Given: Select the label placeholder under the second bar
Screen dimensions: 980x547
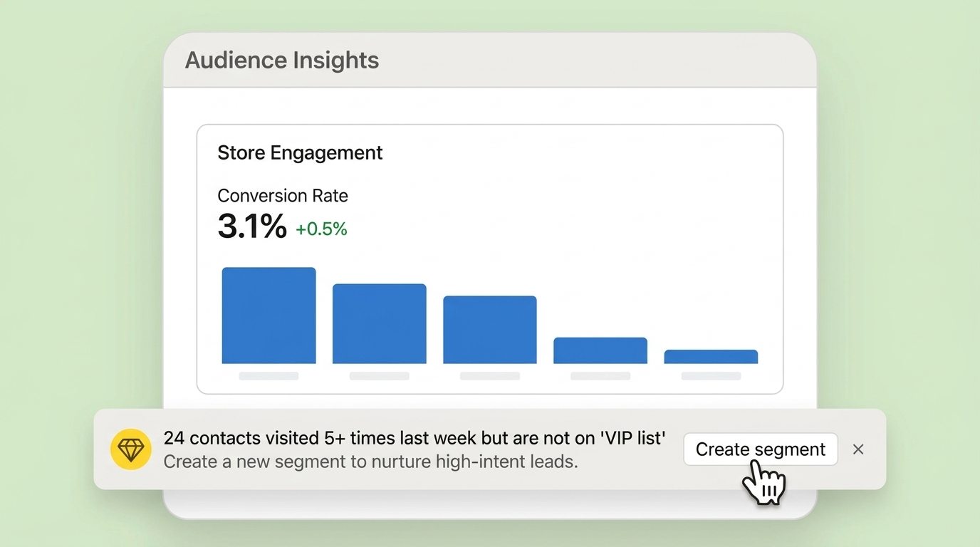Looking at the screenshot, I should (x=380, y=376).
